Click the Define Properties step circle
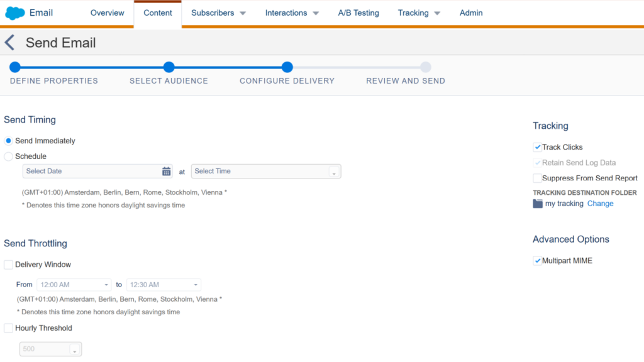This screenshot has height=362, width=644. tap(15, 67)
